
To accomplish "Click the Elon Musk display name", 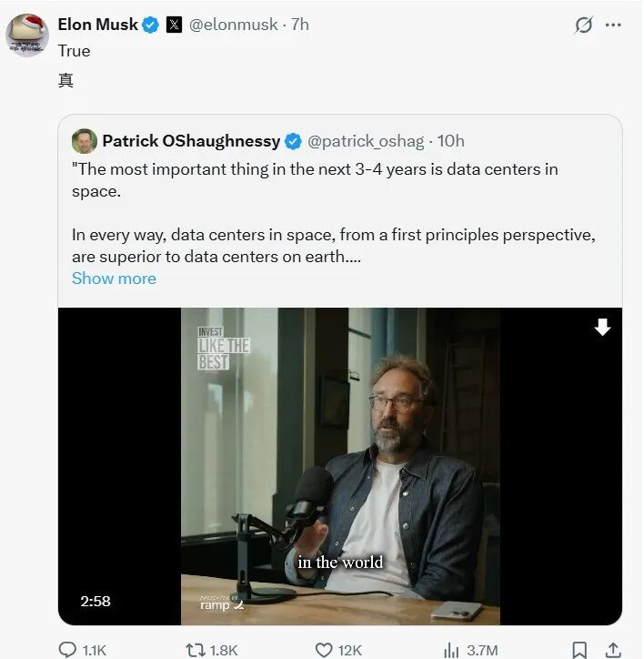I will pyautogui.click(x=98, y=25).
